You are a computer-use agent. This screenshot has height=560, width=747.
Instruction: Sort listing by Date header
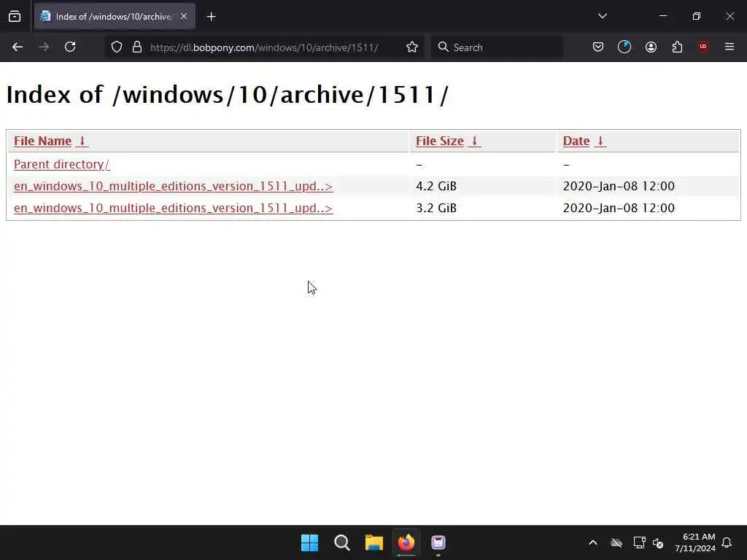pyautogui.click(x=576, y=141)
